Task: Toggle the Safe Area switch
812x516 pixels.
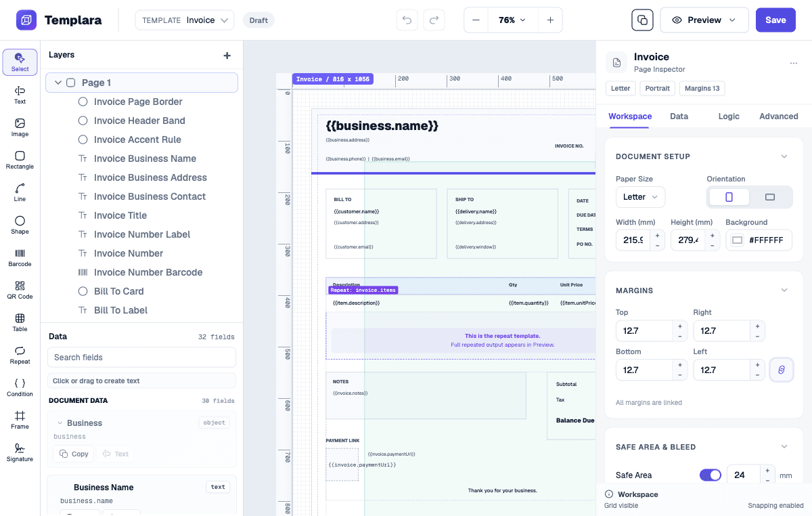Action: [x=710, y=475]
